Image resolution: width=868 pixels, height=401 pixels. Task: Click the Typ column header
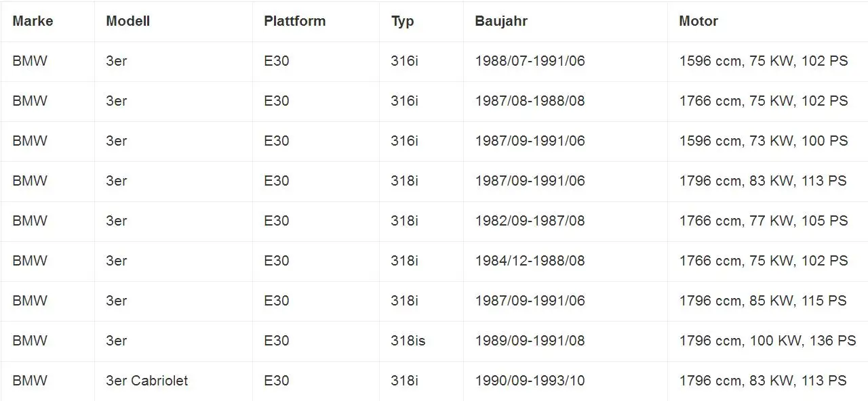[x=402, y=22]
